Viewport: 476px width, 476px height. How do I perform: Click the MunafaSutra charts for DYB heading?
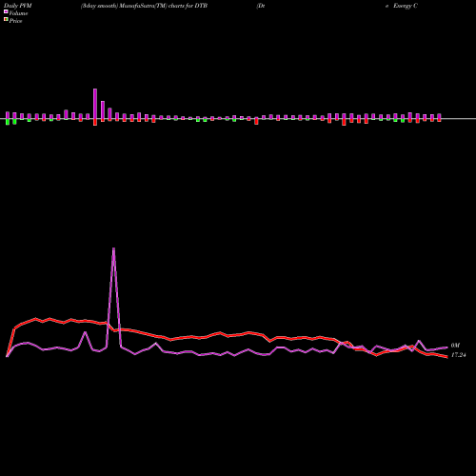pyautogui.click(x=144, y=6)
